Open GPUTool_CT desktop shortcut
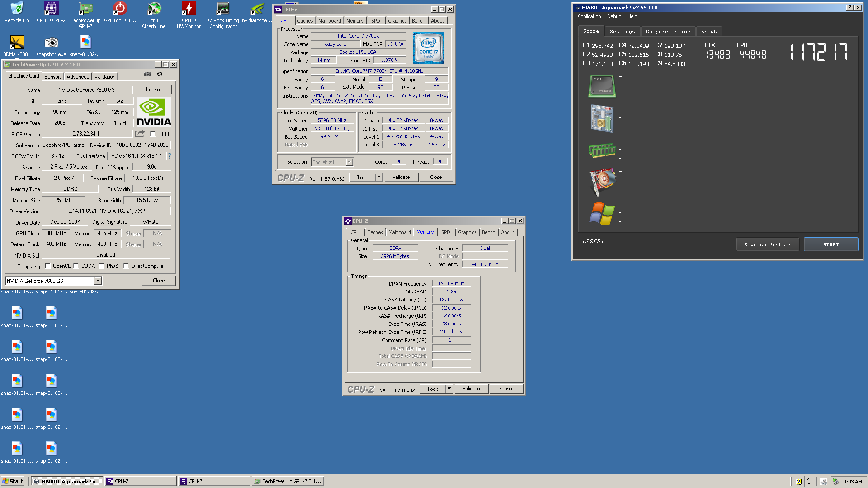 tap(120, 12)
